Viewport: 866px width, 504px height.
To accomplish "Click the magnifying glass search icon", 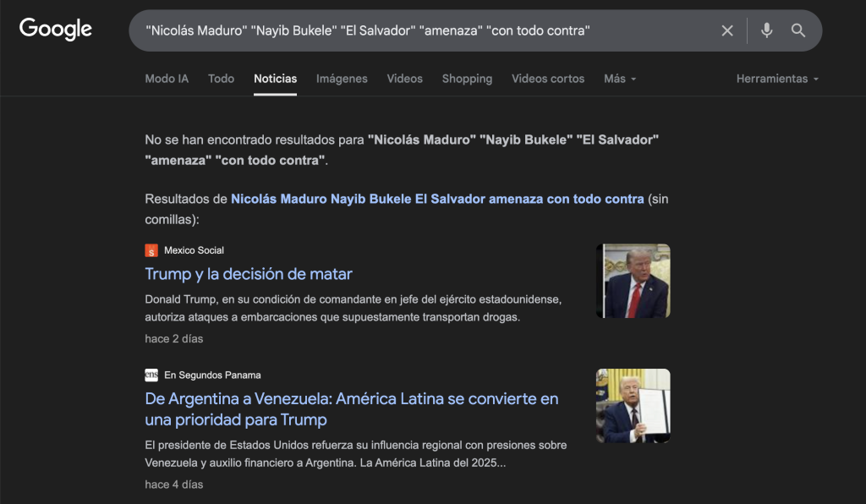I will [798, 30].
